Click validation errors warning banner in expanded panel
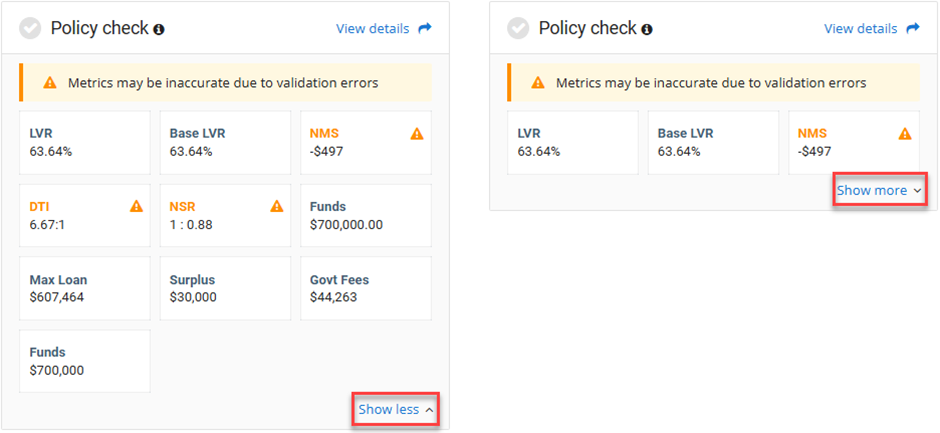The image size is (940, 433). (x=225, y=83)
